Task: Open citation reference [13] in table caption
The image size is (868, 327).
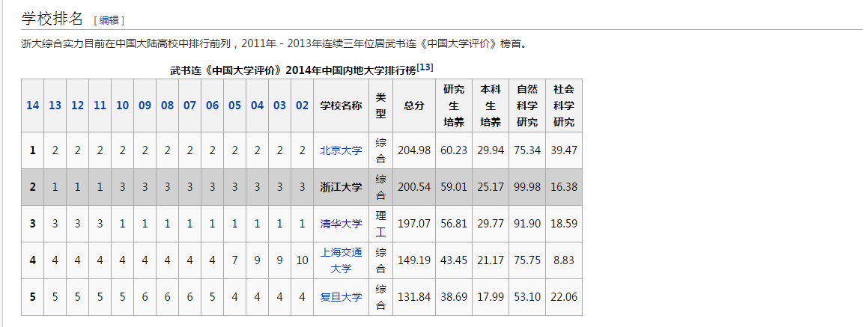Action: (425, 67)
